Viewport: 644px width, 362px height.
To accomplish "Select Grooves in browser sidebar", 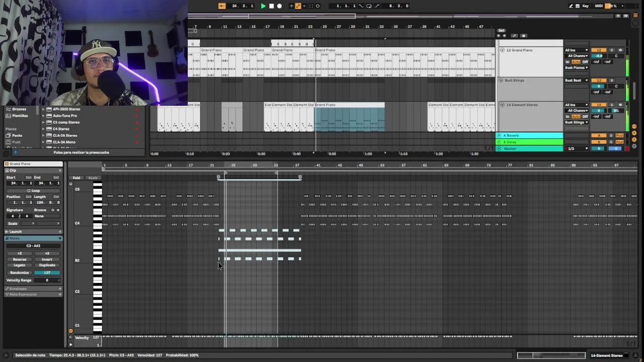I will click(19, 109).
